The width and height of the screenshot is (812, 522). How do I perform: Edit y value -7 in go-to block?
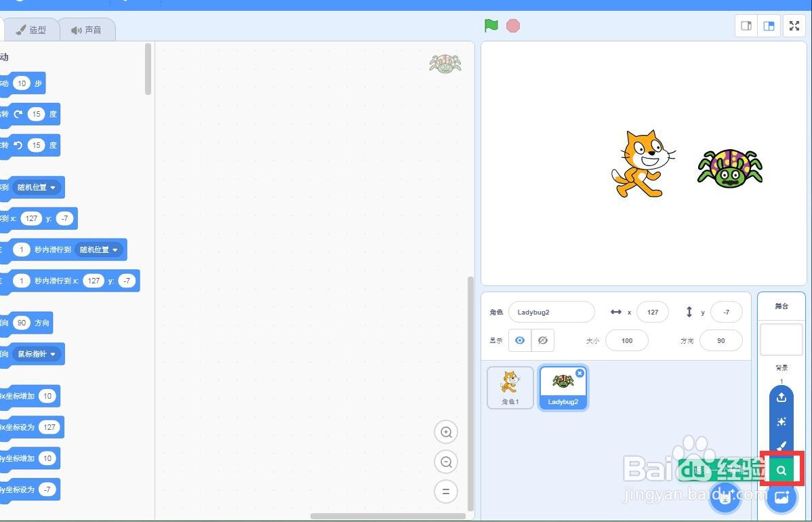click(64, 218)
